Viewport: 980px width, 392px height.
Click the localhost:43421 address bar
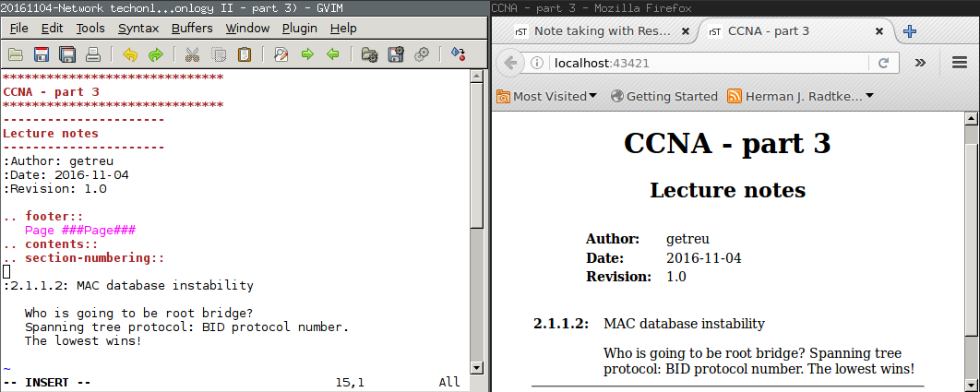(701, 63)
